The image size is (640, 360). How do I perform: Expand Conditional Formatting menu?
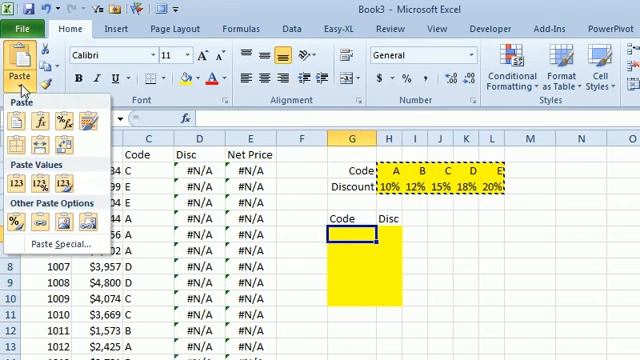[x=512, y=67]
